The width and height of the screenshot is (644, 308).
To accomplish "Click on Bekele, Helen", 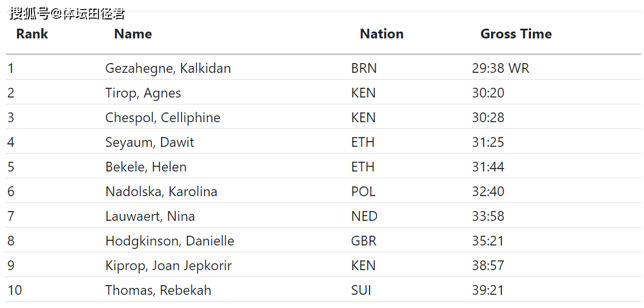I will [x=146, y=167].
